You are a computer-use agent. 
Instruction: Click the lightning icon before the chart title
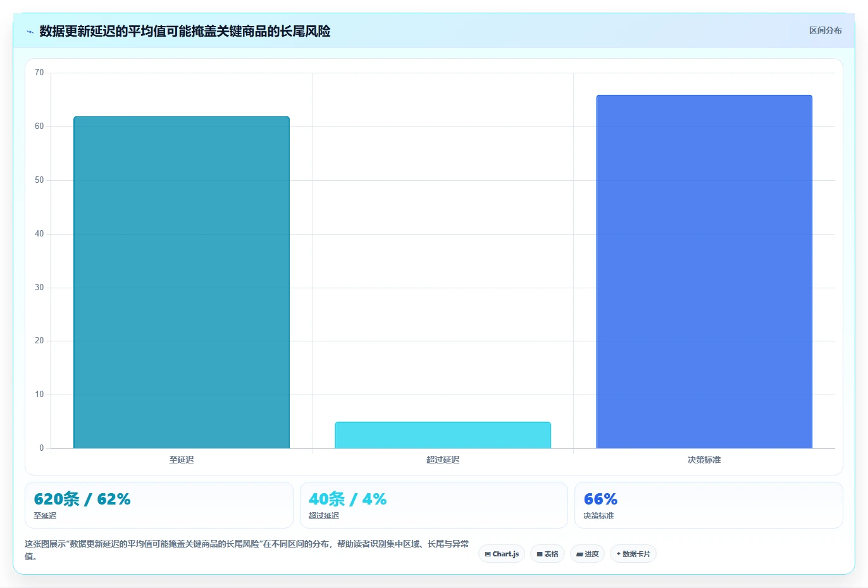pyautogui.click(x=30, y=32)
